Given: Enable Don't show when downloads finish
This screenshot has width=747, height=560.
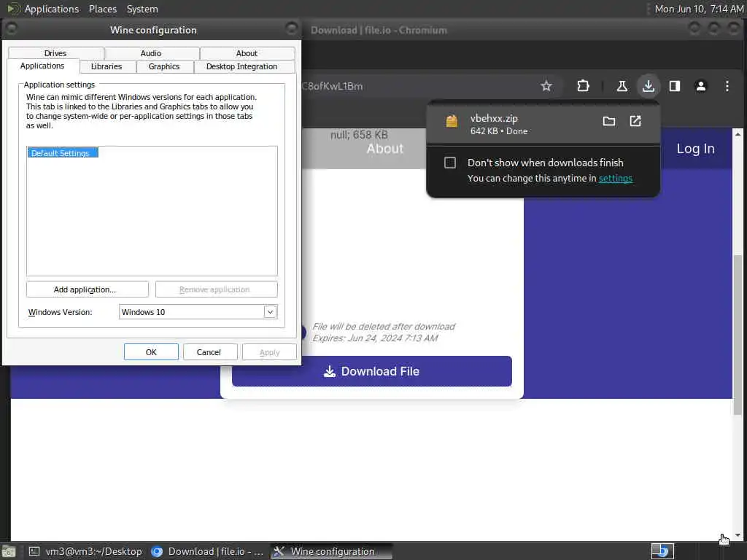Looking at the screenshot, I should (449, 163).
